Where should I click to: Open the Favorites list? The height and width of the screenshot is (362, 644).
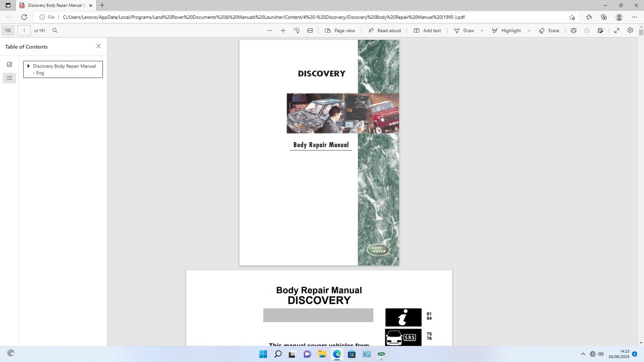589,17
